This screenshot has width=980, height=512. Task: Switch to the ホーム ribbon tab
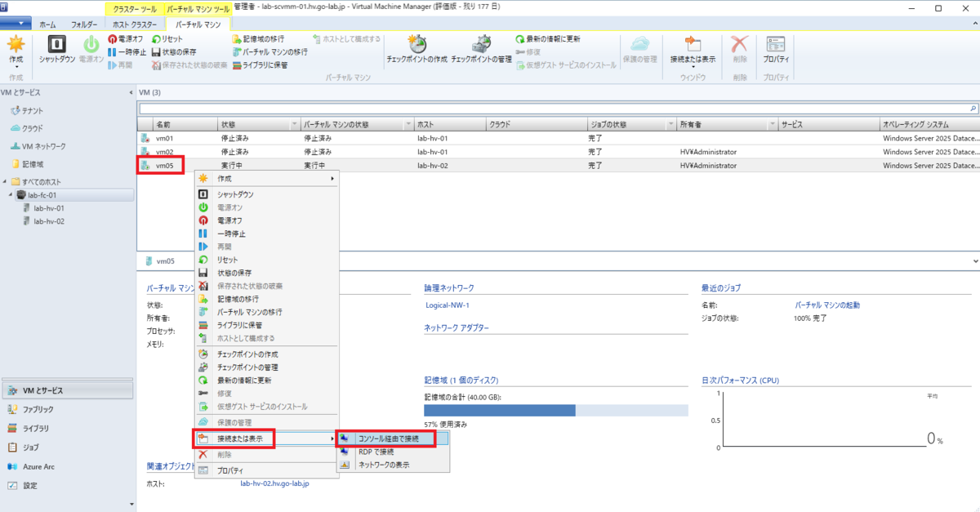tap(48, 24)
